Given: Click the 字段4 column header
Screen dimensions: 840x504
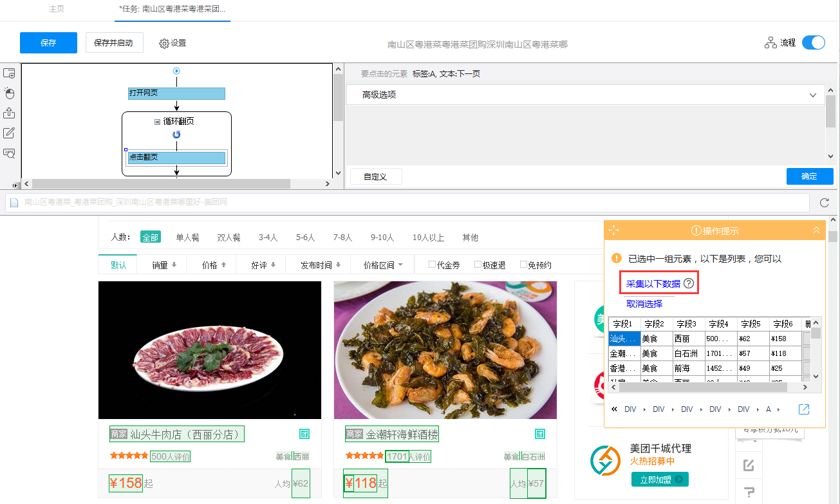Looking at the screenshot, I should 721,324.
